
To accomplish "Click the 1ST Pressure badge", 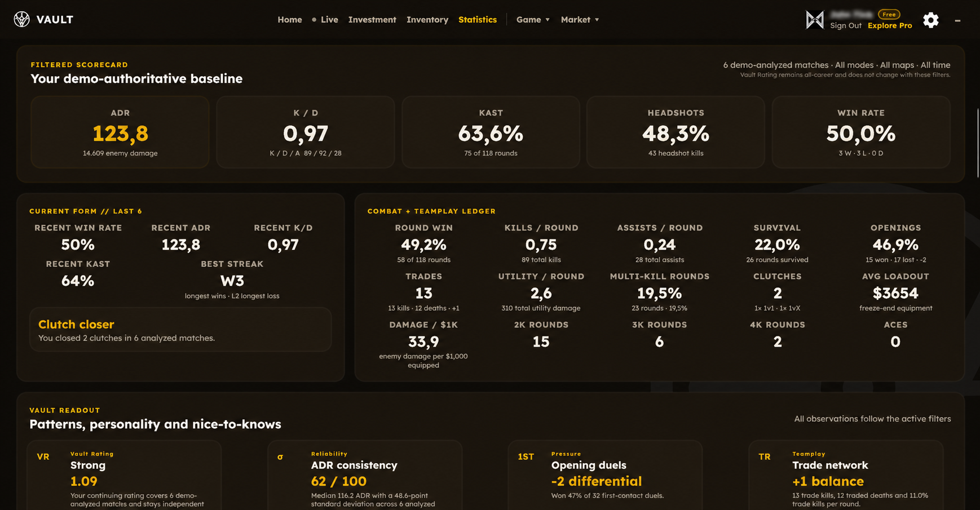I will pyautogui.click(x=526, y=457).
